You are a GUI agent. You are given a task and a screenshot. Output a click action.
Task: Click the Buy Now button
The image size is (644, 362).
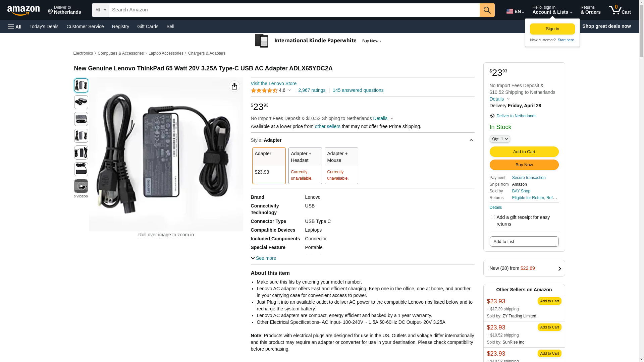pos(524,165)
